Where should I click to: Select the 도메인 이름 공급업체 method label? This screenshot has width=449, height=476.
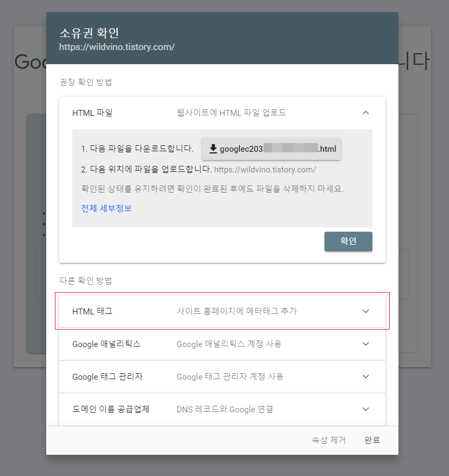pyautogui.click(x=111, y=409)
